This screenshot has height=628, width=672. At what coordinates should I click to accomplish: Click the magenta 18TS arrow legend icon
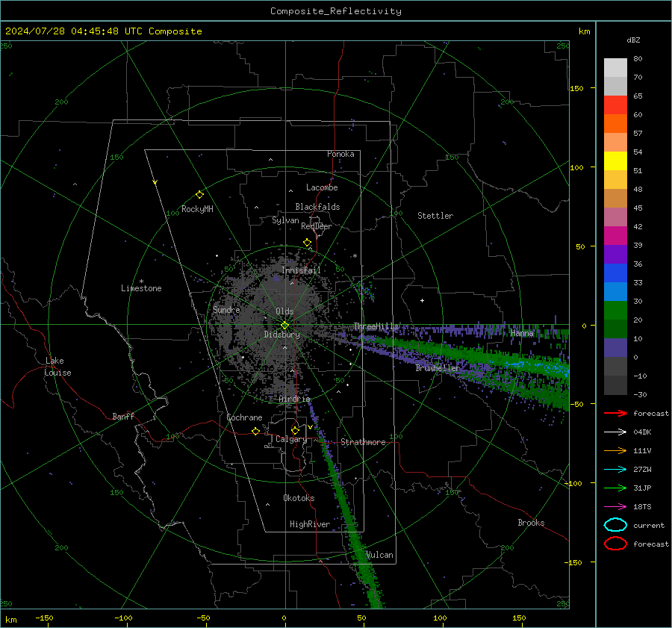tap(615, 507)
